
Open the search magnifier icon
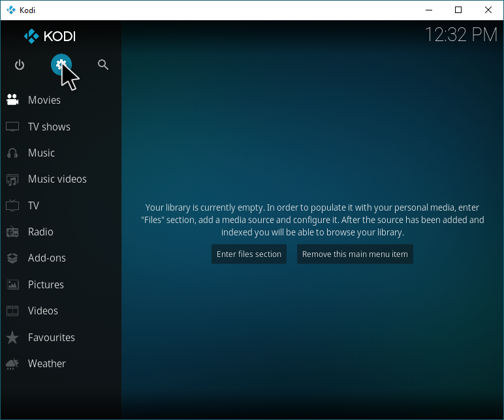coord(103,65)
